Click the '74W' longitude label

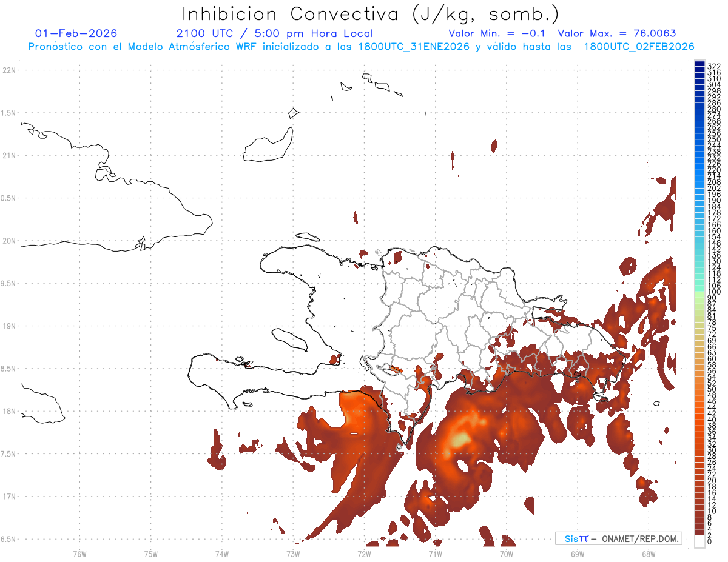222,553
